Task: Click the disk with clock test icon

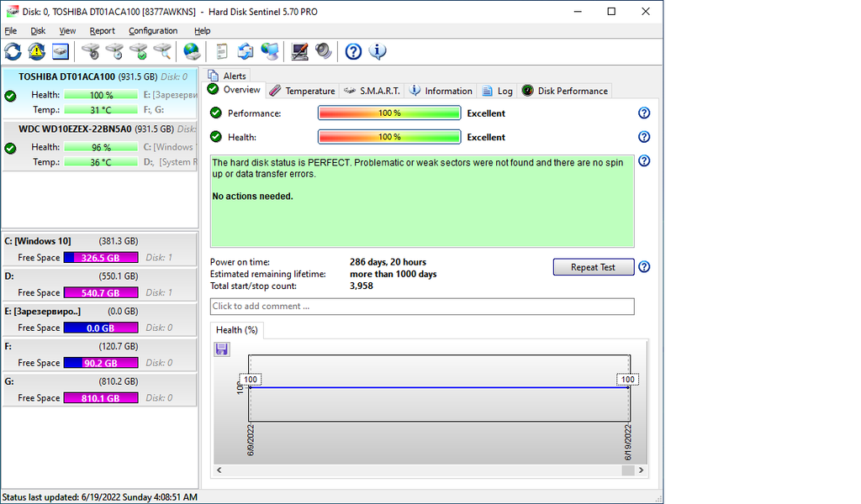Action: (114, 51)
